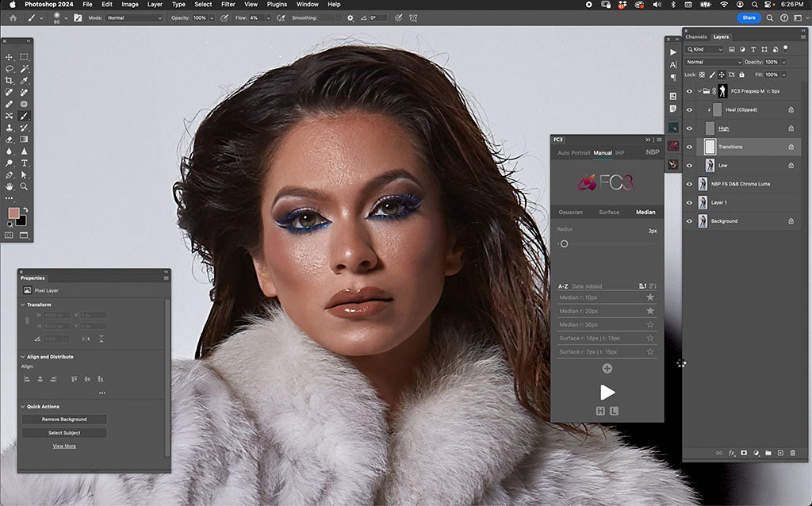Image resolution: width=812 pixels, height=506 pixels.
Task: Click the Delete Layer trash icon
Action: click(794, 453)
